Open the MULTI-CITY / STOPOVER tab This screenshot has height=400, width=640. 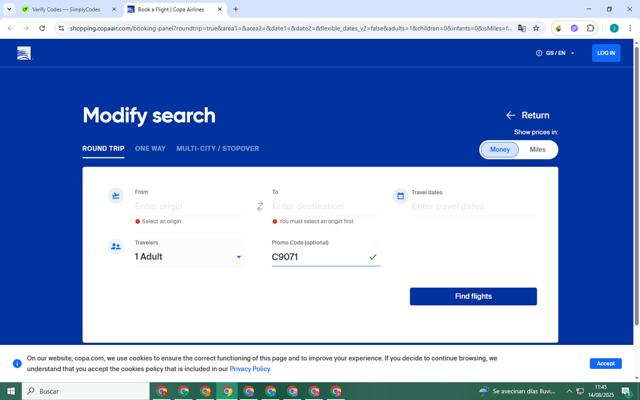[x=218, y=149]
